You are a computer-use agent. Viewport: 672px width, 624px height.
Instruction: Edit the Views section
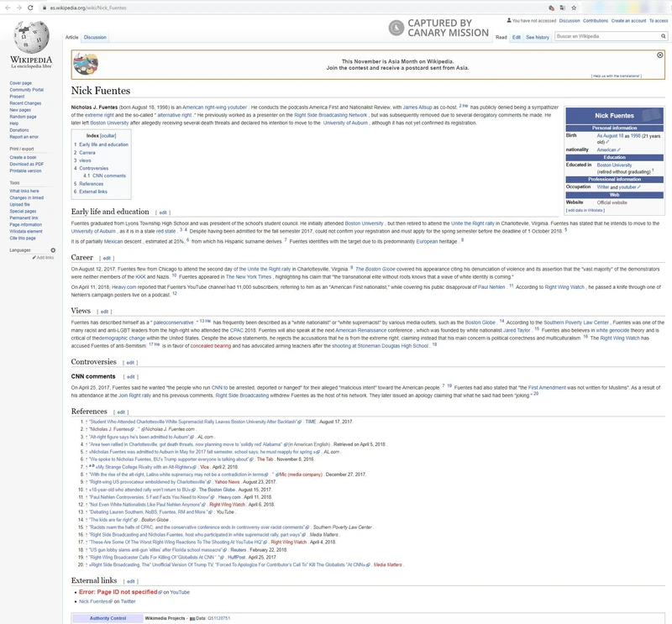[x=104, y=312]
